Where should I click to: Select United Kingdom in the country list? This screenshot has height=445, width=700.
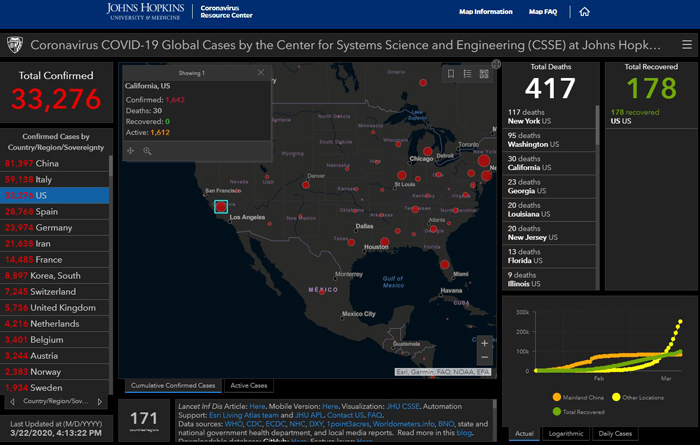coord(54,308)
